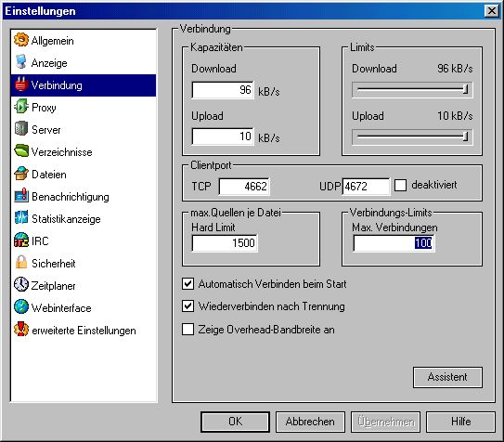The width and height of the screenshot is (504, 442).
Task: Select the Statistikanzeige graph icon
Action: 21,218
